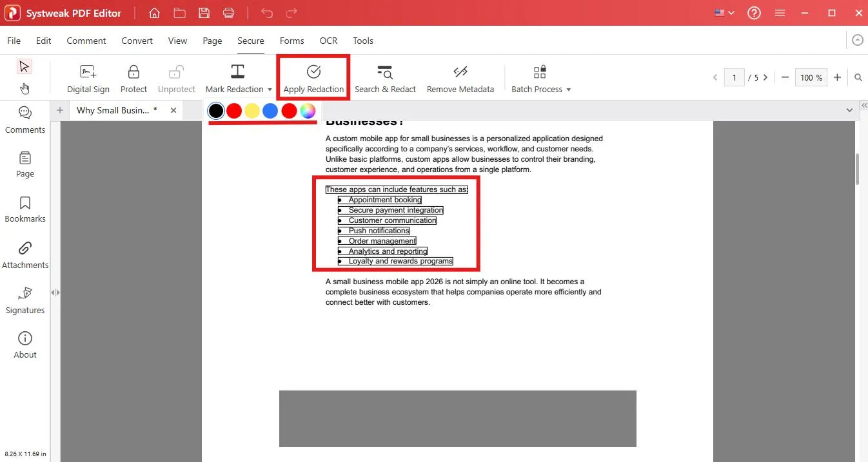Close the 'Why Small Busin...' tab
Image resolution: width=868 pixels, height=462 pixels.
(x=173, y=110)
